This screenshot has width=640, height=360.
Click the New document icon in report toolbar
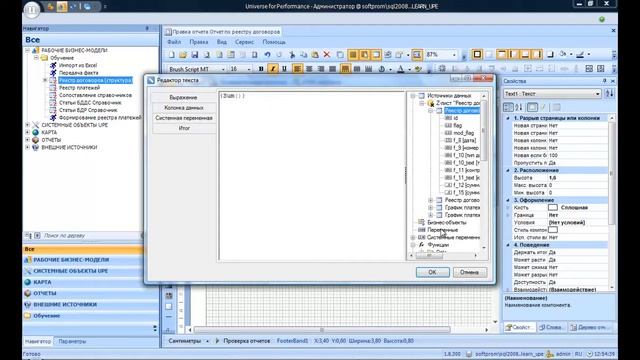172,55
